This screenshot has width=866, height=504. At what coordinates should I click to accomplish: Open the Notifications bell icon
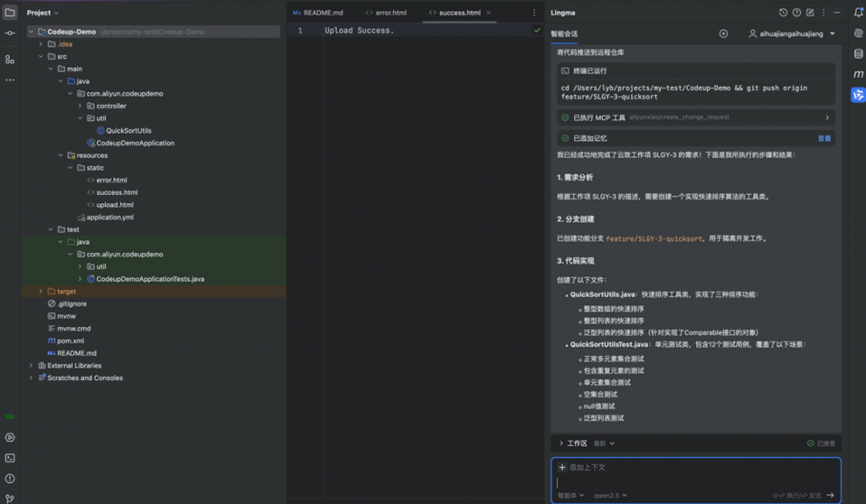pyautogui.click(x=858, y=13)
